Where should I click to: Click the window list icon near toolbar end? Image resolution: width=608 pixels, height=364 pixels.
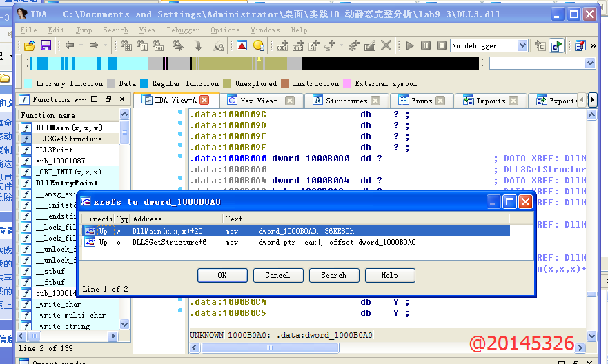click(x=580, y=45)
